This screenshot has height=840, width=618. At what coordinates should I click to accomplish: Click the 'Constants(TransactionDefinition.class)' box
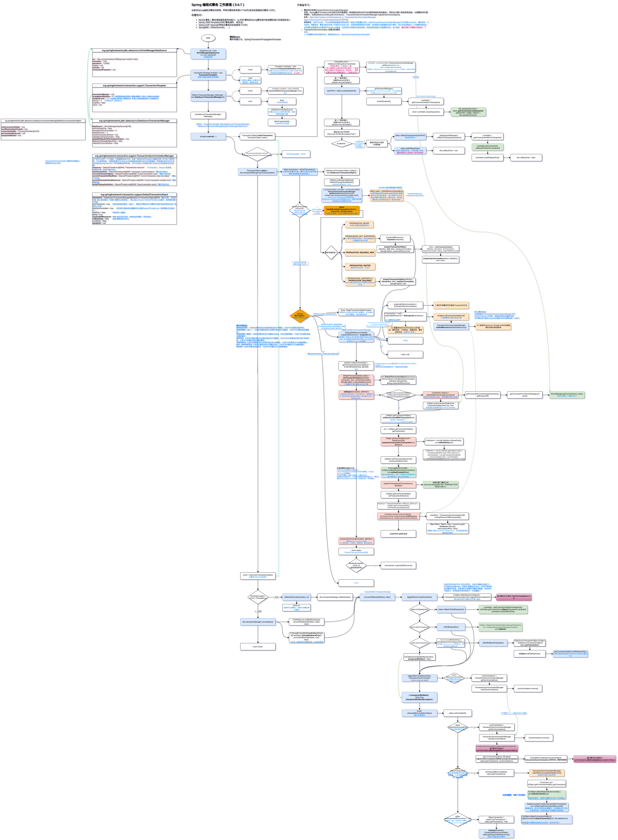click(x=285, y=70)
